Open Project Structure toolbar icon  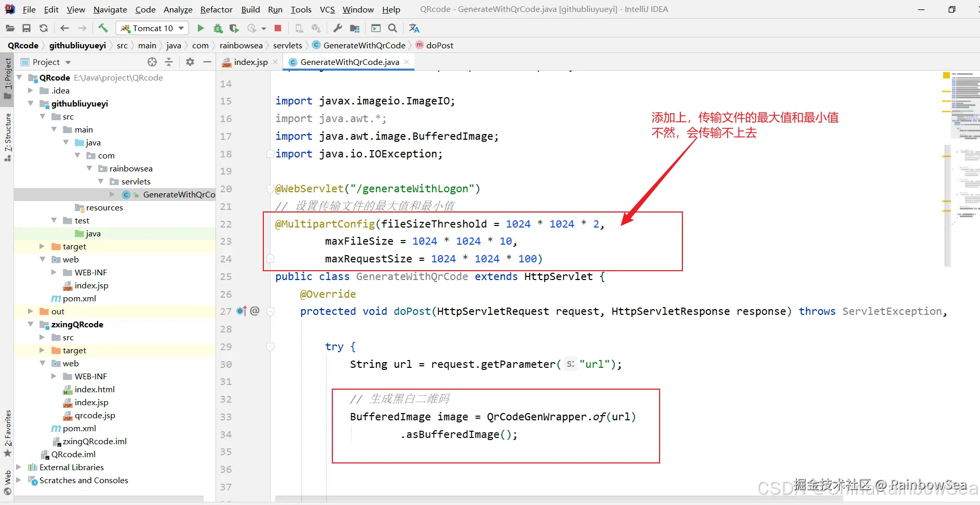[355, 28]
